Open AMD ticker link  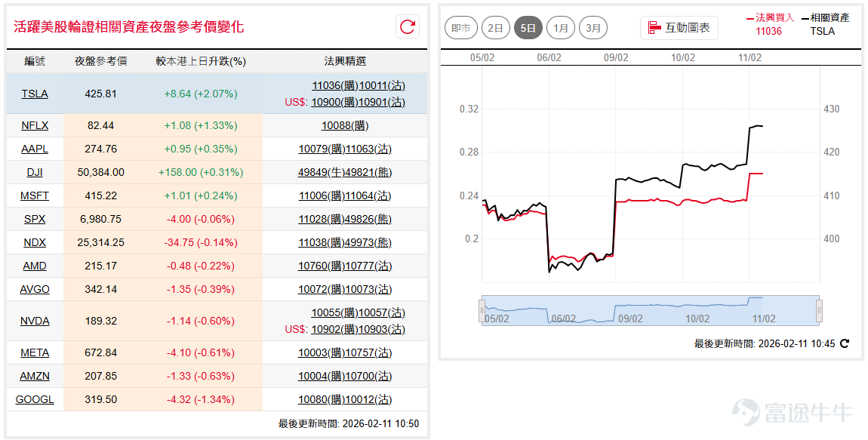[x=35, y=266]
